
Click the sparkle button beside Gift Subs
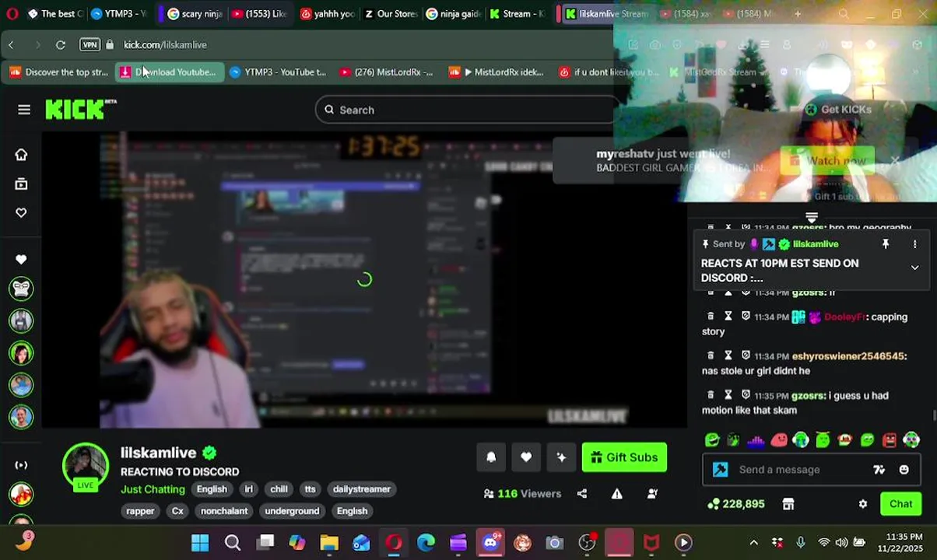(561, 457)
